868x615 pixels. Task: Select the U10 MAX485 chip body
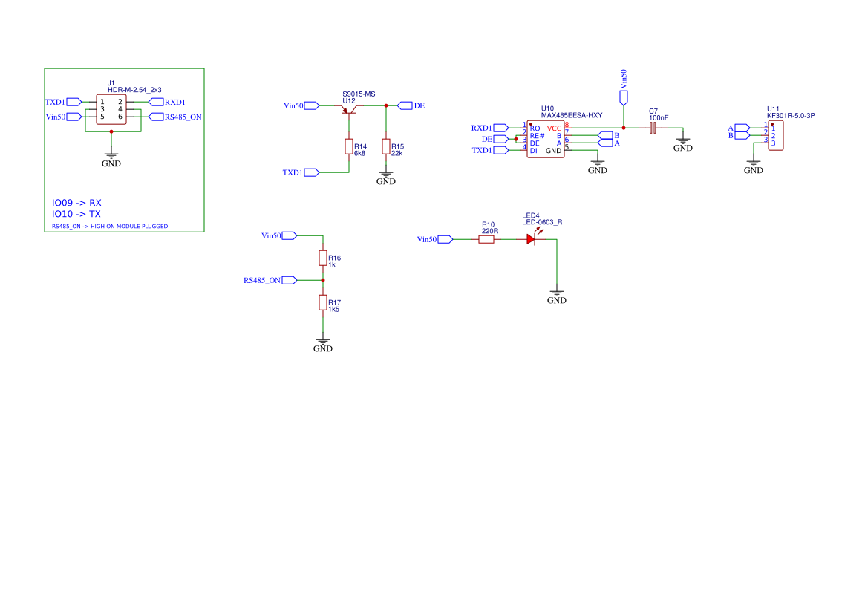click(x=546, y=140)
